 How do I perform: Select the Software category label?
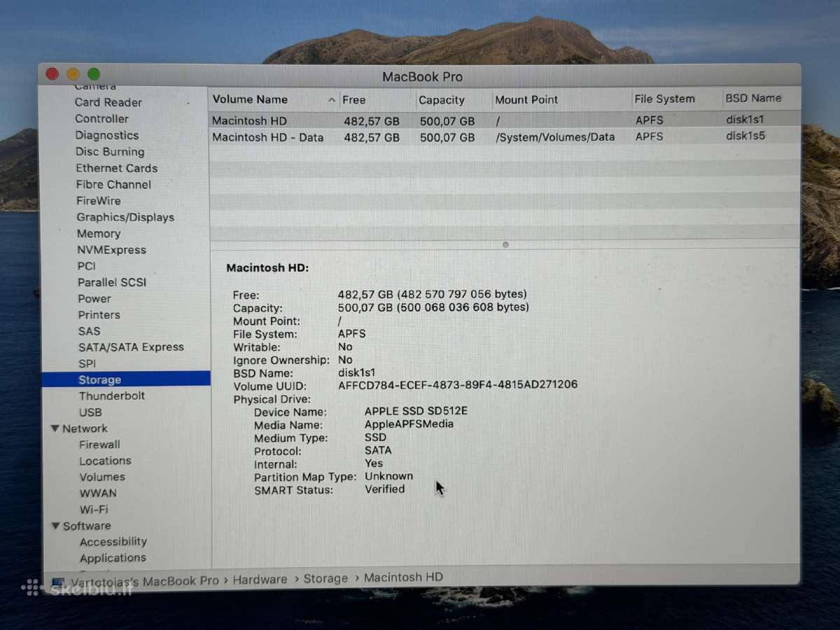[x=87, y=526]
